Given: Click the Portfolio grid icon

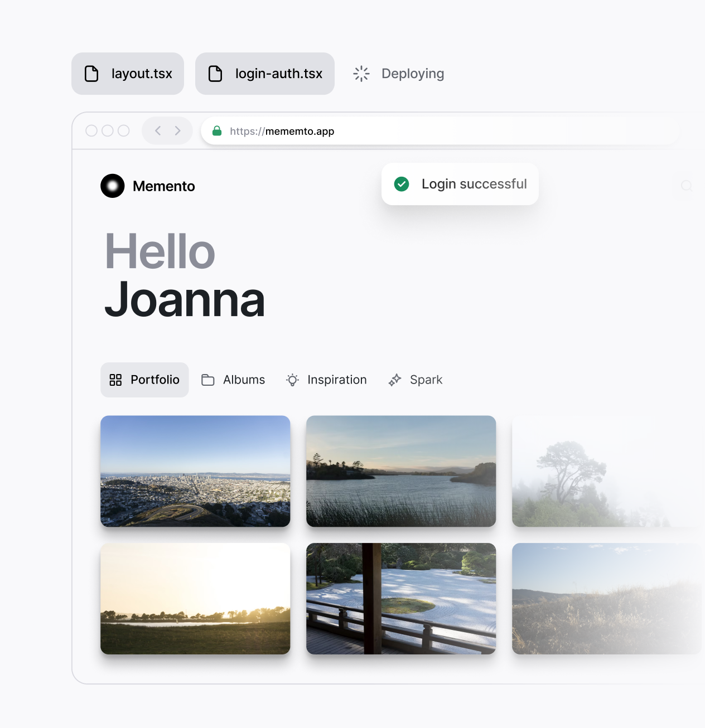Looking at the screenshot, I should 115,380.
